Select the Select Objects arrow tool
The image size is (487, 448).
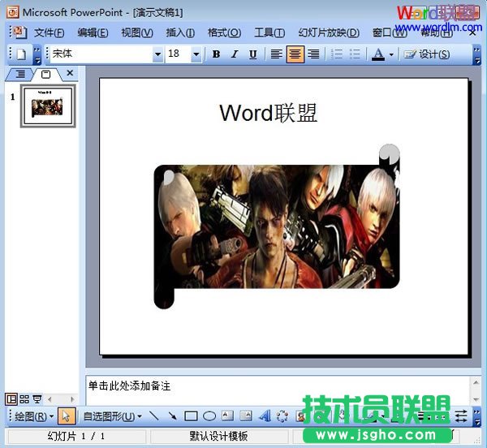click(67, 416)
